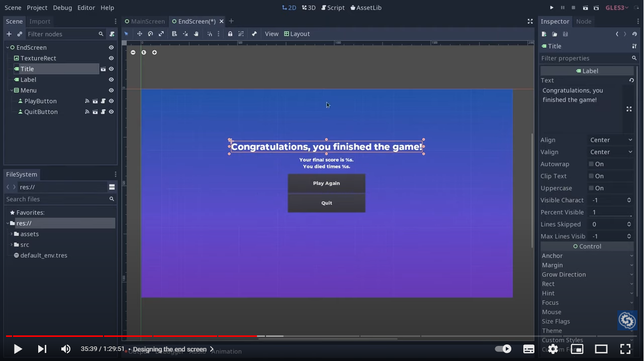Viewport: 644px width, 361px height.
Task: Toggle distraction free mode expand icon
Action: coord(530,21)
